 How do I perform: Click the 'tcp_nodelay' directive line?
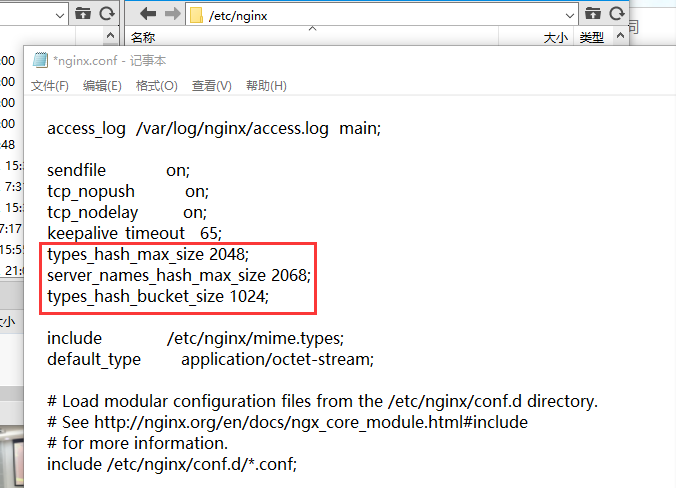click(127, 213)
